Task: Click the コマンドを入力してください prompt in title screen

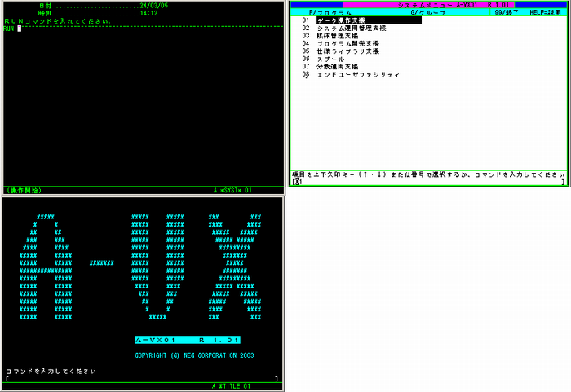Action: (x=51, y=372)
